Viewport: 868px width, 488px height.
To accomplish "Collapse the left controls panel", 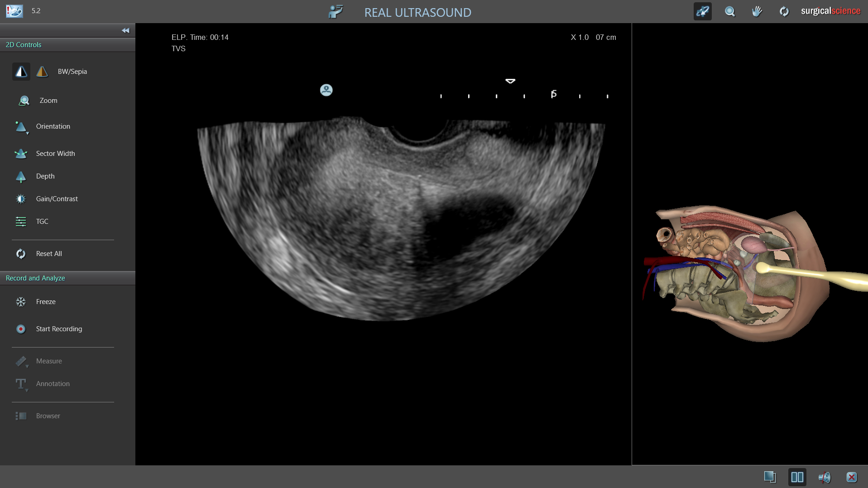I will [125, 30].
